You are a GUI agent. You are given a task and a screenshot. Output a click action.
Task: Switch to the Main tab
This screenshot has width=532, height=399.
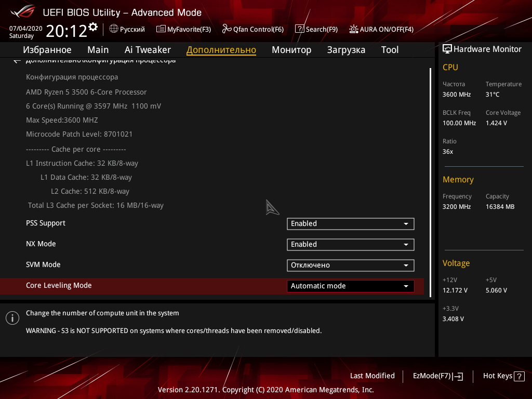98,50
